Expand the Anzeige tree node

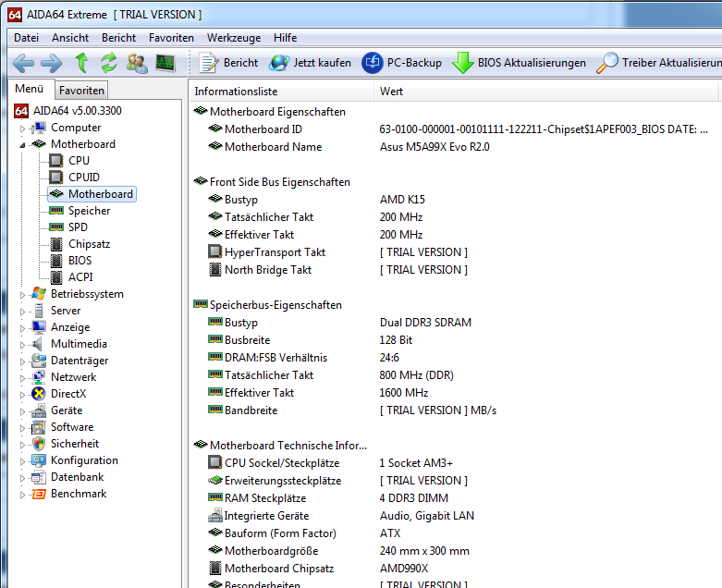tap(22, 328)
